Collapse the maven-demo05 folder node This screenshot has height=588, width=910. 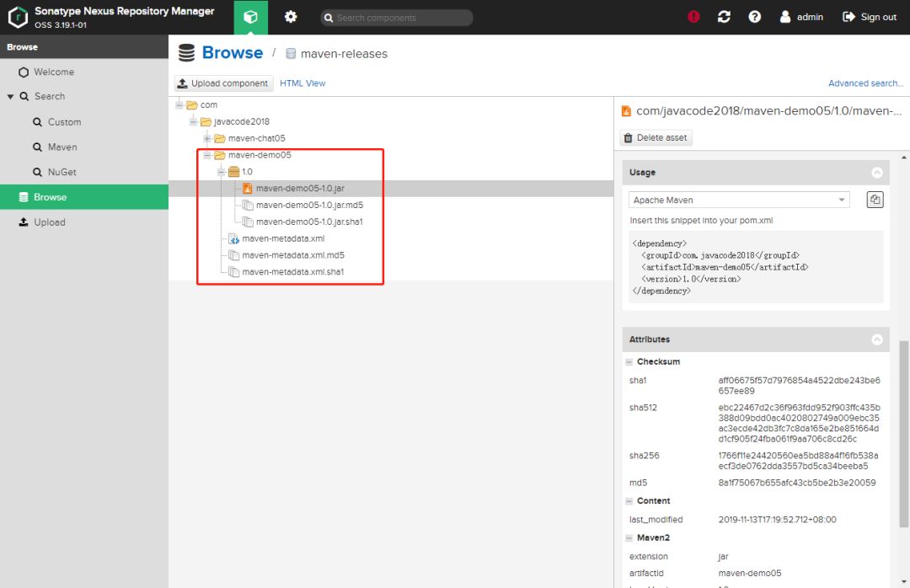pyautogui.click(x=207, y=155)
